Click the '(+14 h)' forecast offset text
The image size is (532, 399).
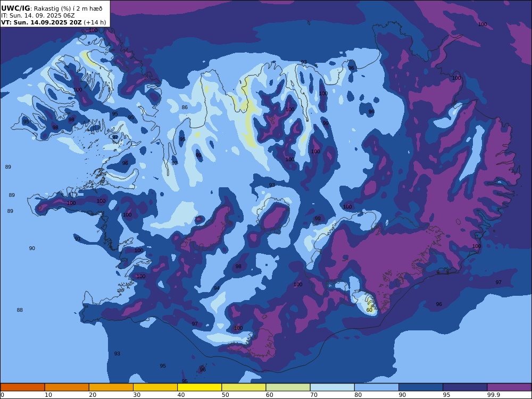tap(95, 23)
